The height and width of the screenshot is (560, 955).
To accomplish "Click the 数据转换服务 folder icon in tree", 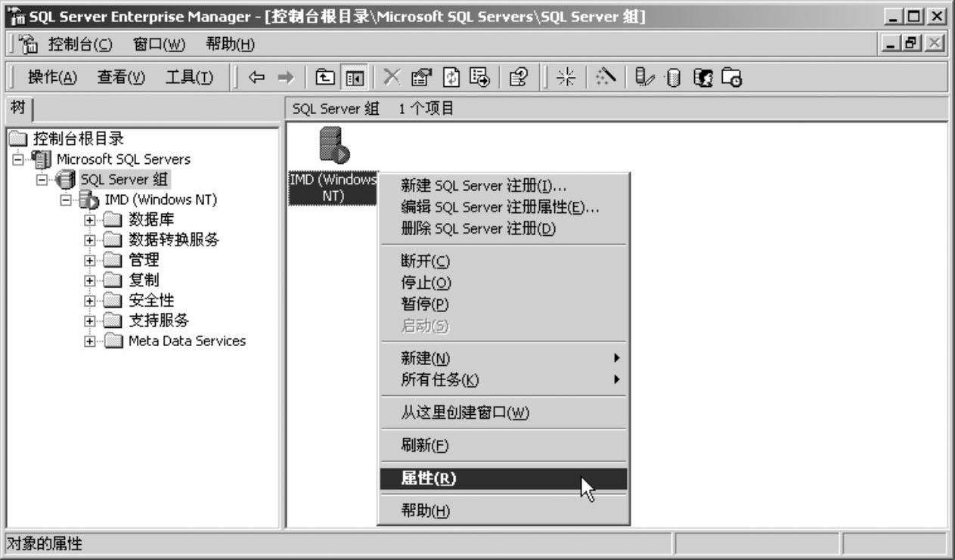I will pyautogui.click(x=113, y=240).
